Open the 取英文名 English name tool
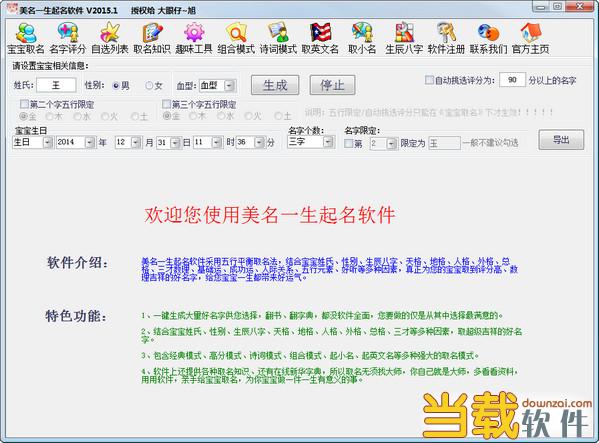This screenshot has width=599, height=443. (320, 38)
